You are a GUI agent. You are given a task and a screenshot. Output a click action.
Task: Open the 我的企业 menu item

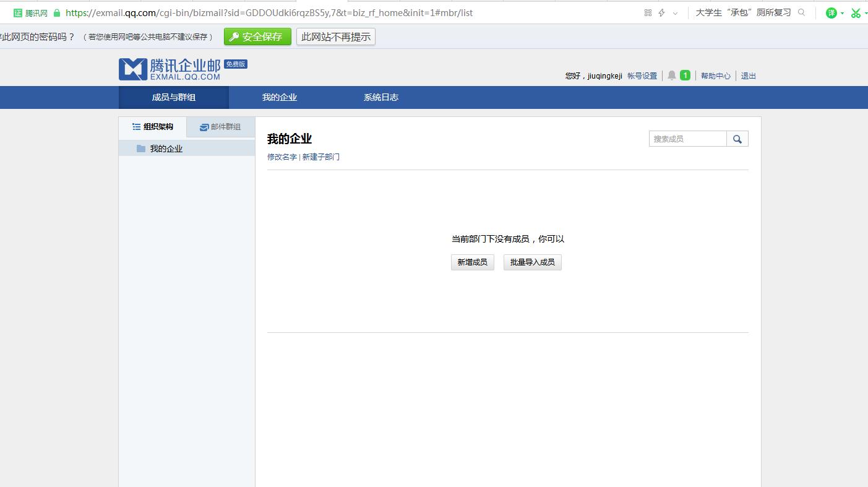coord(279,97)
